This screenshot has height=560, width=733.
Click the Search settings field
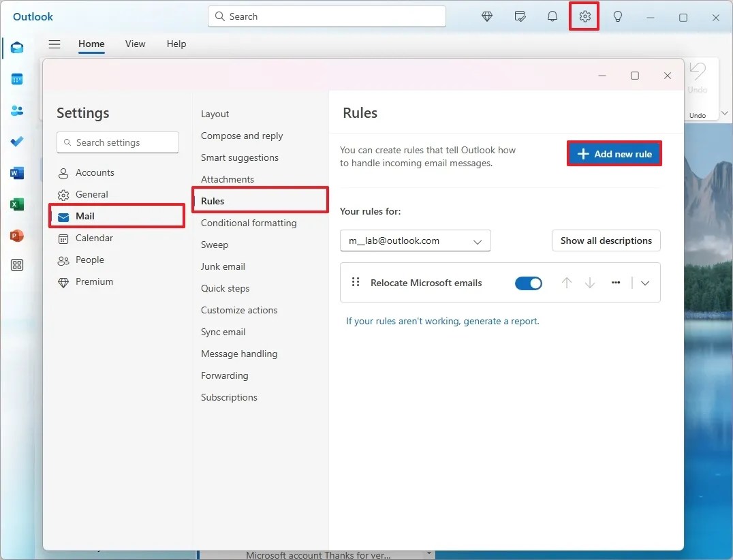(x=117, y=142)
